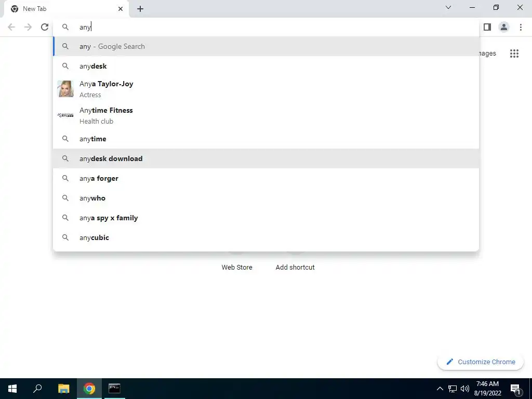Viewport: 532px width, 399px height.
Task: Expand the tab search chevron
Action: point(448,7)
